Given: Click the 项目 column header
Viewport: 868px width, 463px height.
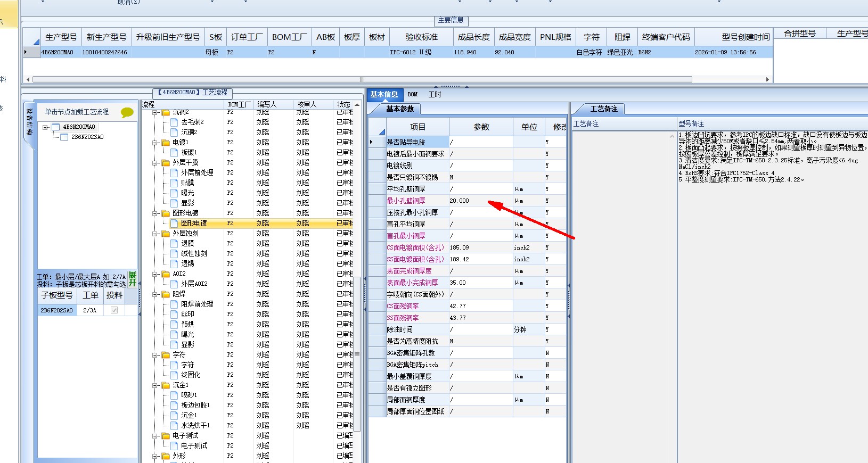Looking at the screenshot, I should (x=417, y=127).
